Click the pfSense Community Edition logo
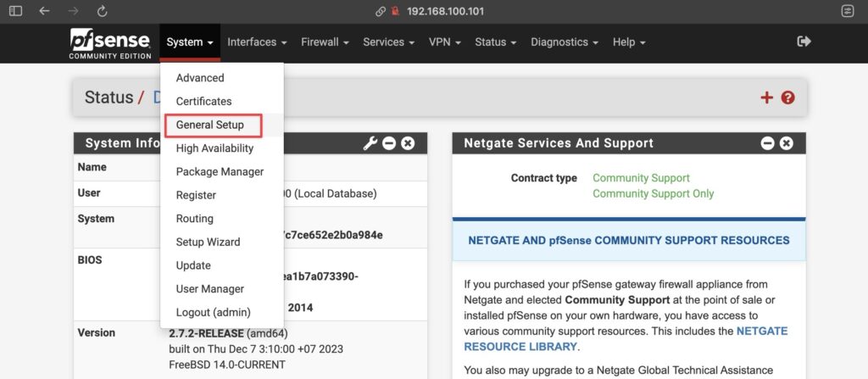 110,44
